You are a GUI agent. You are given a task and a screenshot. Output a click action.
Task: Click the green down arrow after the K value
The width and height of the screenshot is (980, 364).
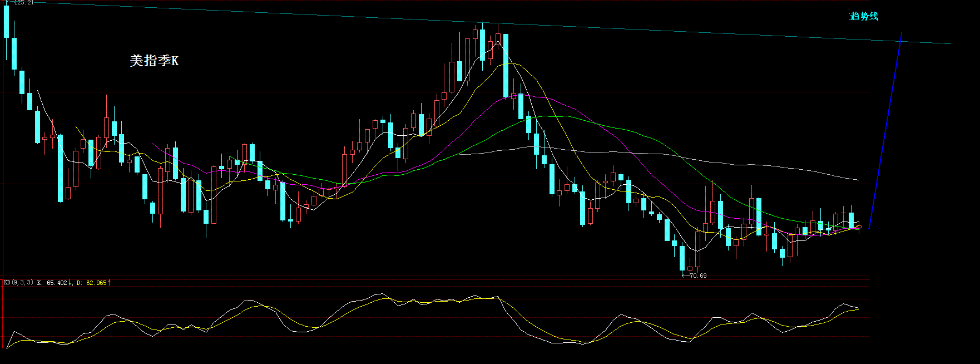pyautogui.click(x=70, y=283)
